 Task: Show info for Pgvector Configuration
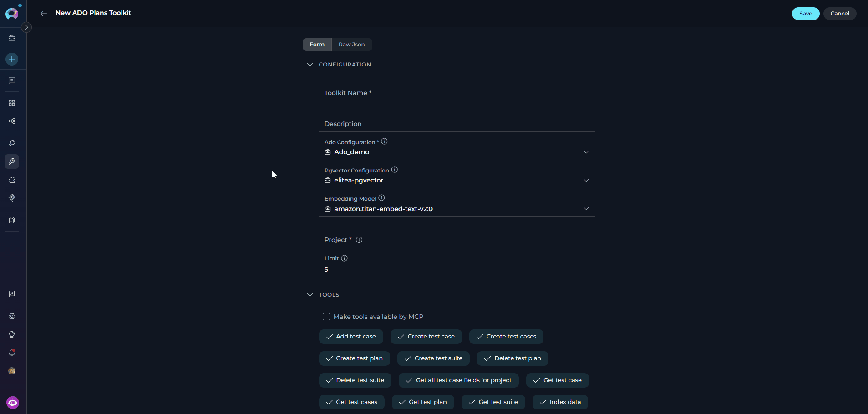395,170
